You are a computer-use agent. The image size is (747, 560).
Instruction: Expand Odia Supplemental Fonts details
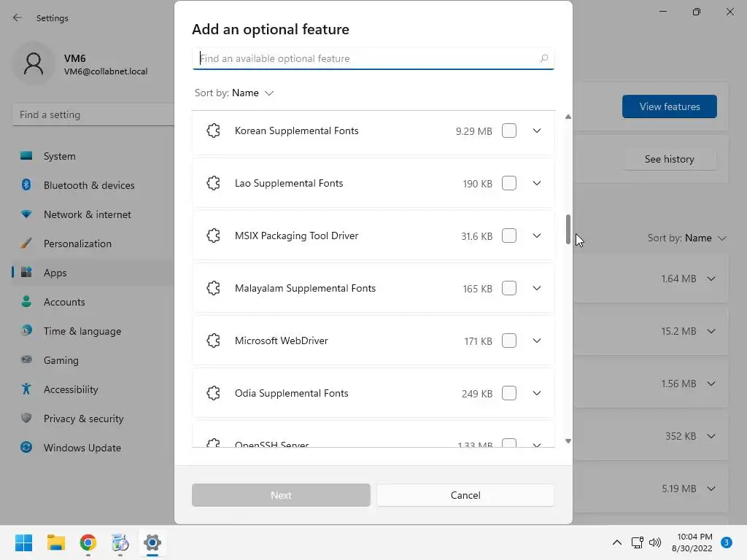(537, 394)
